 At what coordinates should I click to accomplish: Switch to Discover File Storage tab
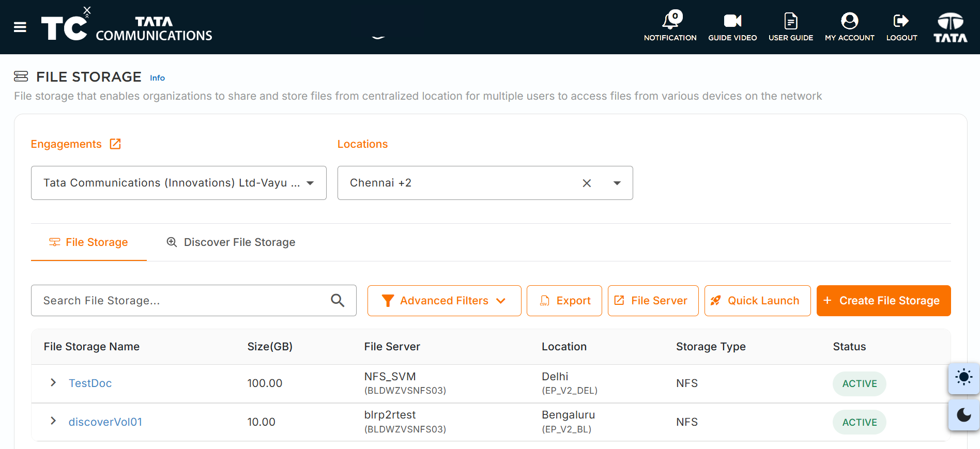[231, 242]
